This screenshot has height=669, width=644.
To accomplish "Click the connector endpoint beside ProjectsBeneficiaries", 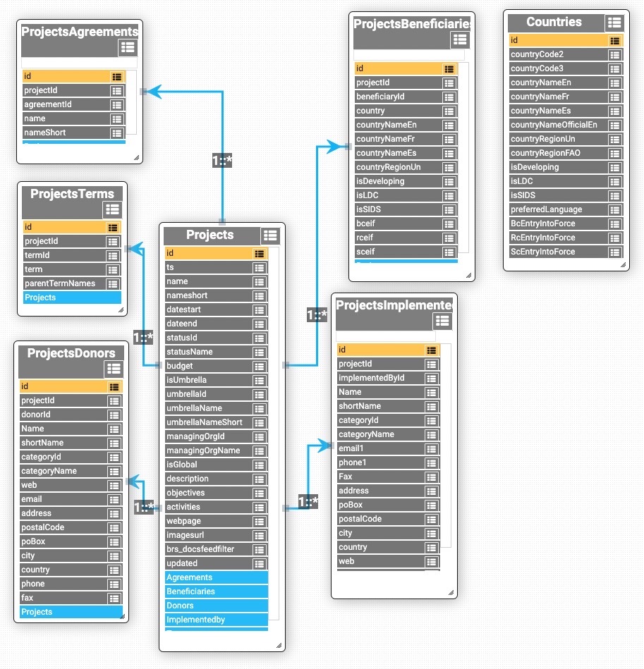I will 348,147.
